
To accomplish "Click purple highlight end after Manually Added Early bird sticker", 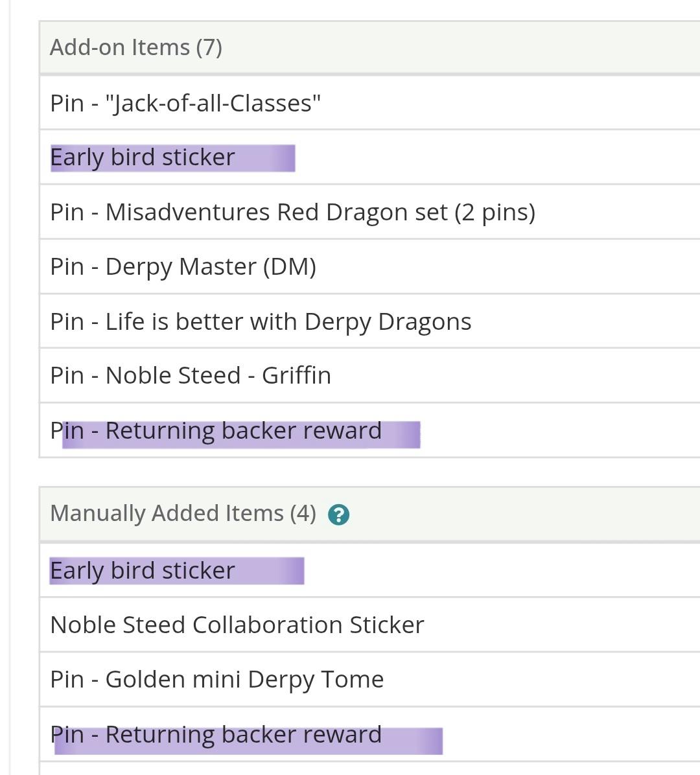I will [x=293, y=572].
